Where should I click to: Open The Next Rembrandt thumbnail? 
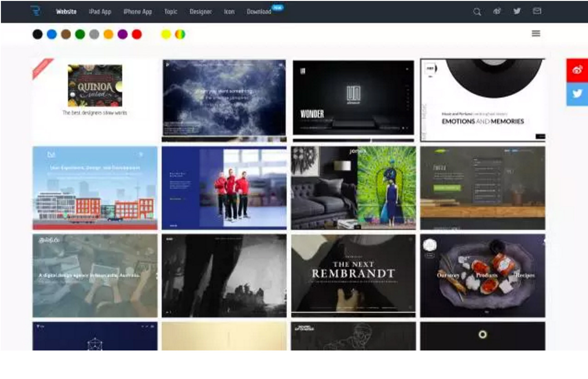tap(353, 276)
